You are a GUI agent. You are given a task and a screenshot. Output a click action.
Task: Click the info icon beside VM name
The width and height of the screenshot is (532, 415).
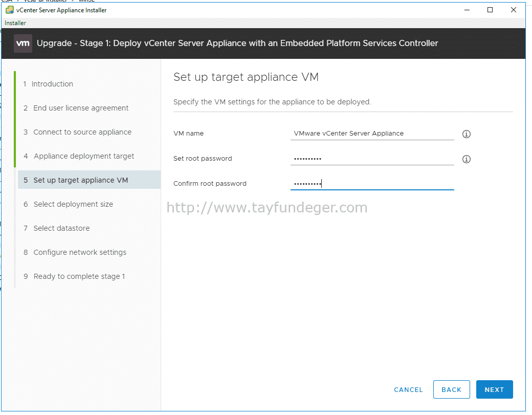[466, 134]
